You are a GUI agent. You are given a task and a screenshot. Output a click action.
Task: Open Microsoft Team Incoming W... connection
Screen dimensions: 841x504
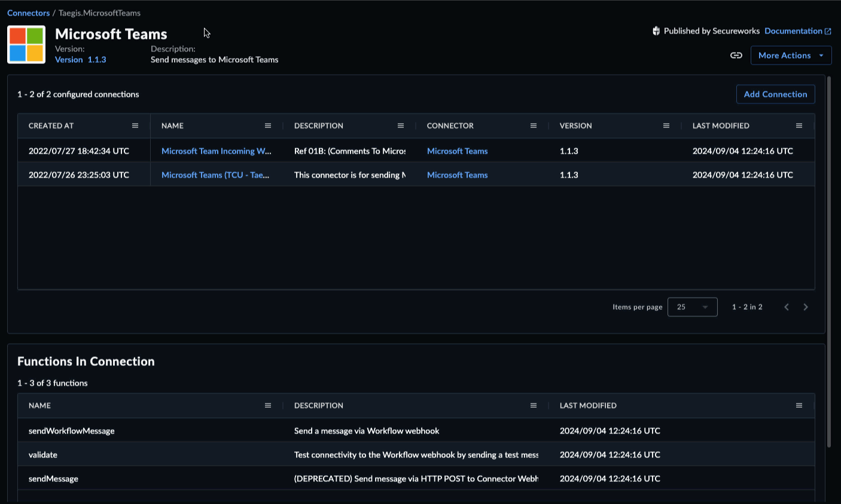(x=217, y=151)
